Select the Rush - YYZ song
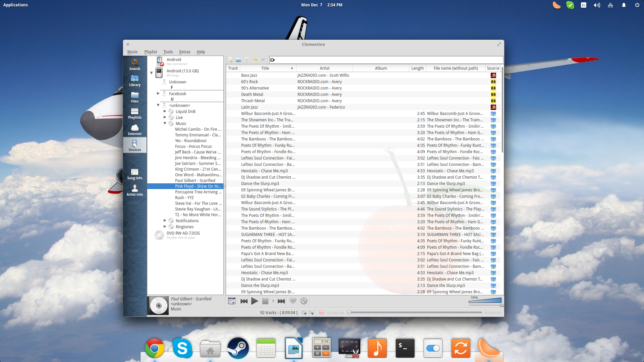The width and height of the screenshot is (644, 362). 184,198
